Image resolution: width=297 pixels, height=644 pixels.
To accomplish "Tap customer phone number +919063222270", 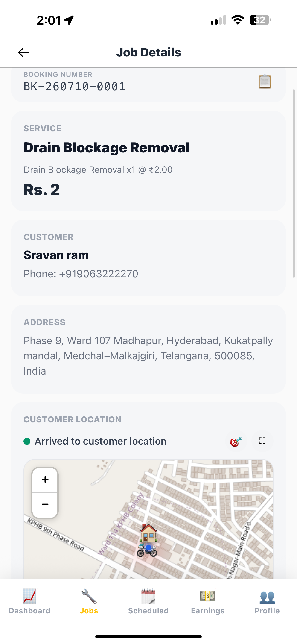I will [99, 274].
